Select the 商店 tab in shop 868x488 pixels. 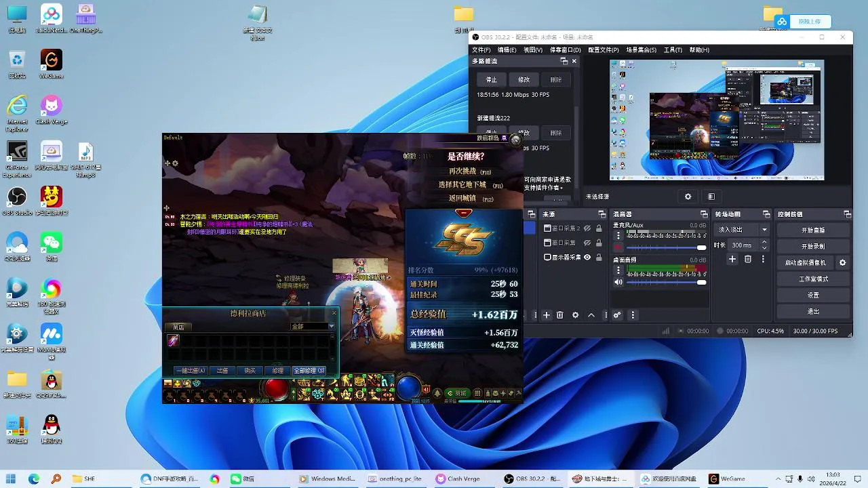pos(179,327)
